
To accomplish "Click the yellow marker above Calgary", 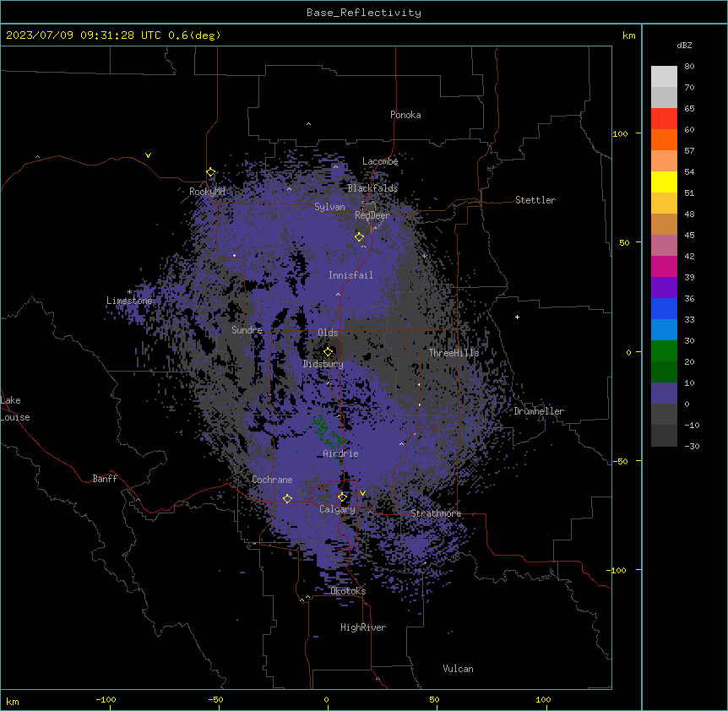I will click(343, 497).
